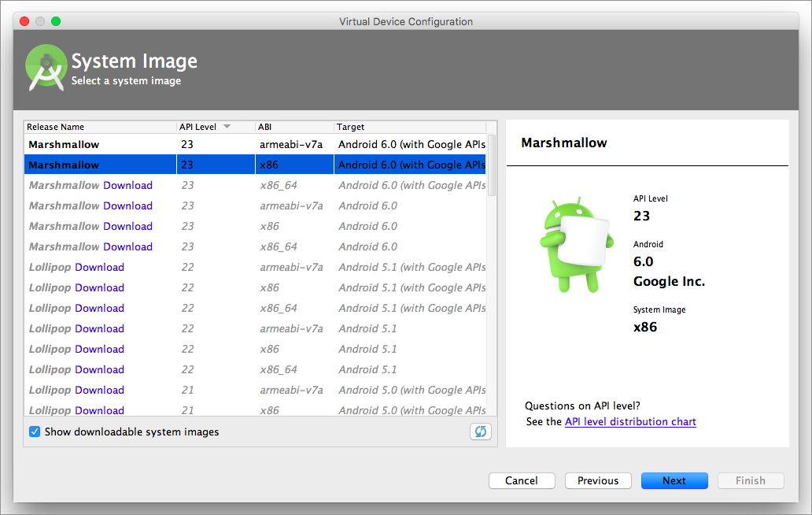Click the green zoom window button

click(x=56, y=21)
